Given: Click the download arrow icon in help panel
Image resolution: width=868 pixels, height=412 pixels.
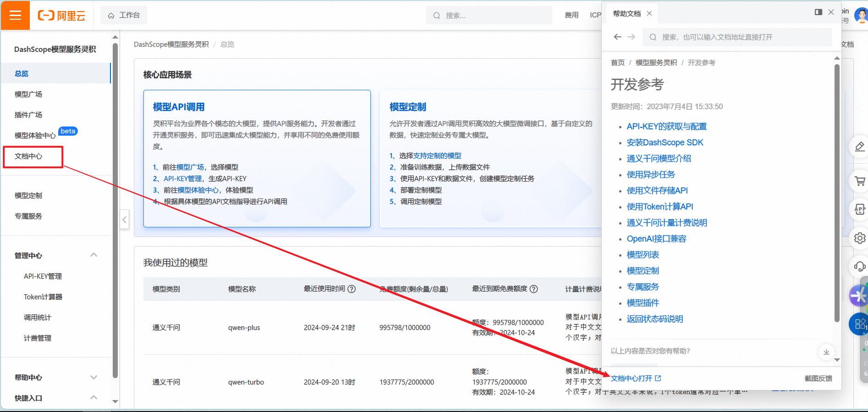Looking at the screenshot, I should point(826,352).
